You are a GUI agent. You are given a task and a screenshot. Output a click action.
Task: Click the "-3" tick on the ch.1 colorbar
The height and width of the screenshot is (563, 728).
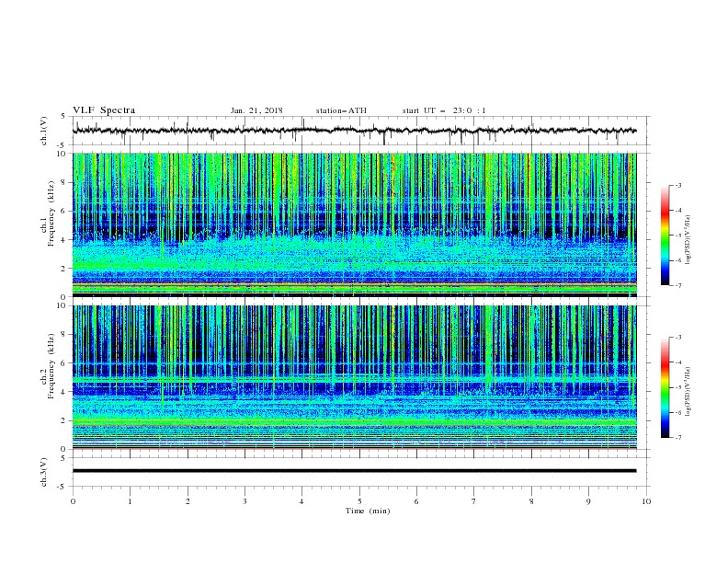(x=678, y=185)
